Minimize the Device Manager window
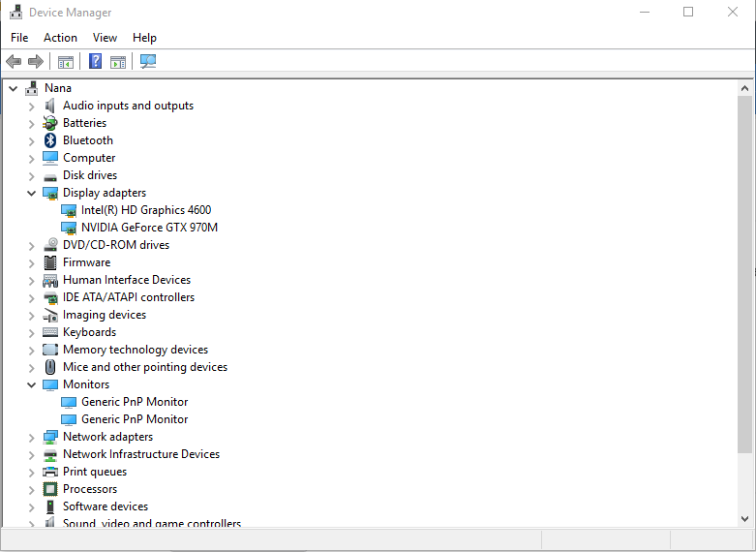This screenshot has height=552, width=756. click(x=645, y=12)
